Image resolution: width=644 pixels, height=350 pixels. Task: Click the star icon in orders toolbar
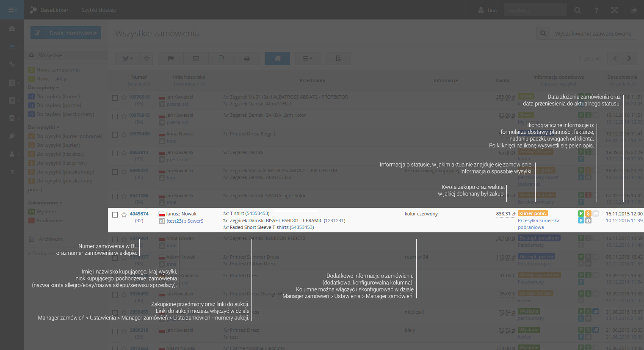pyautogui.click(x=146, y=58)
